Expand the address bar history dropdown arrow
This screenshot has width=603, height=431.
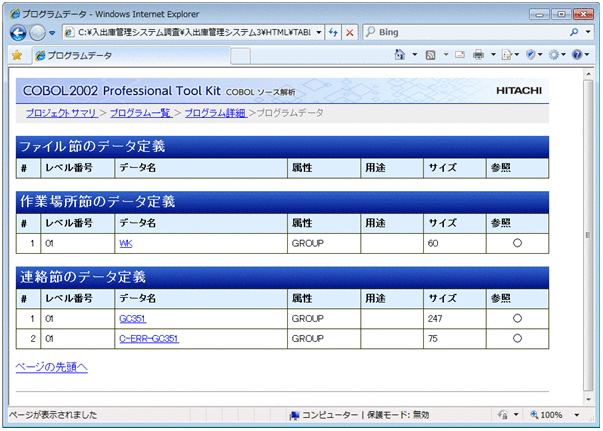(x=319, y=32)
